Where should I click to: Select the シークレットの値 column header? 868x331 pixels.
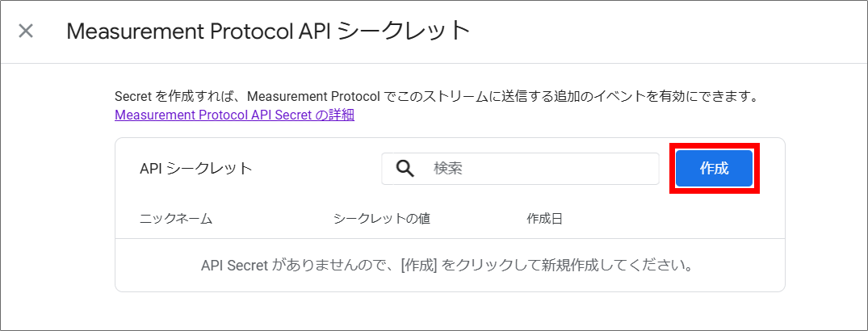(381, 219)
